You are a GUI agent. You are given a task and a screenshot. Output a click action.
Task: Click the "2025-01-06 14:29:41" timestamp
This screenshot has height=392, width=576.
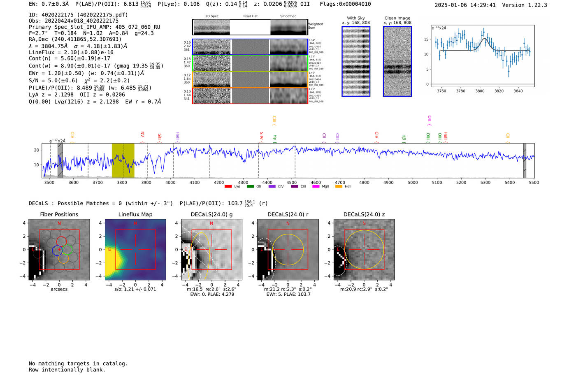pos(465,5)
